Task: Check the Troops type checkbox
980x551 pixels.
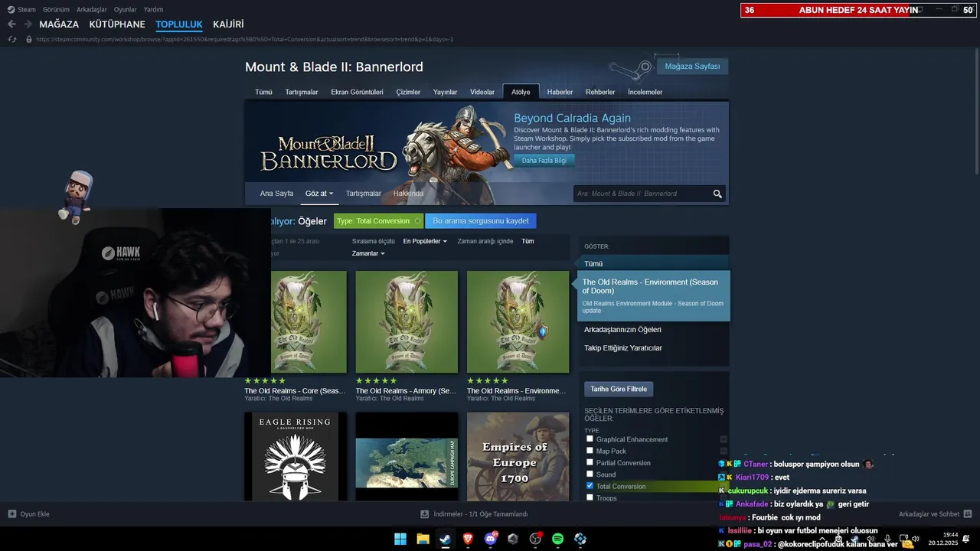Action: pos(590,497)
